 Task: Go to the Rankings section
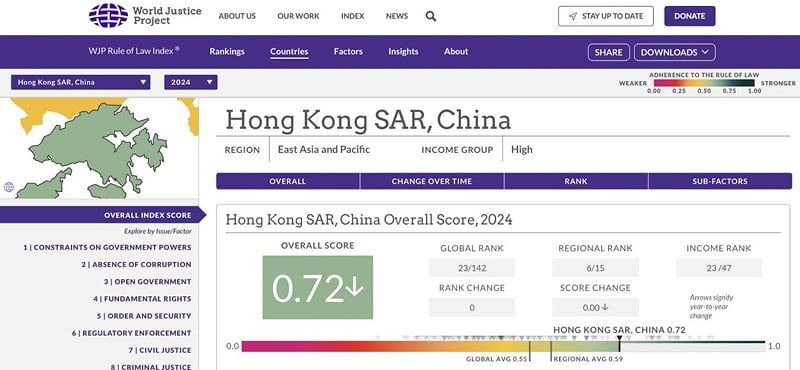tap(227, 52)
